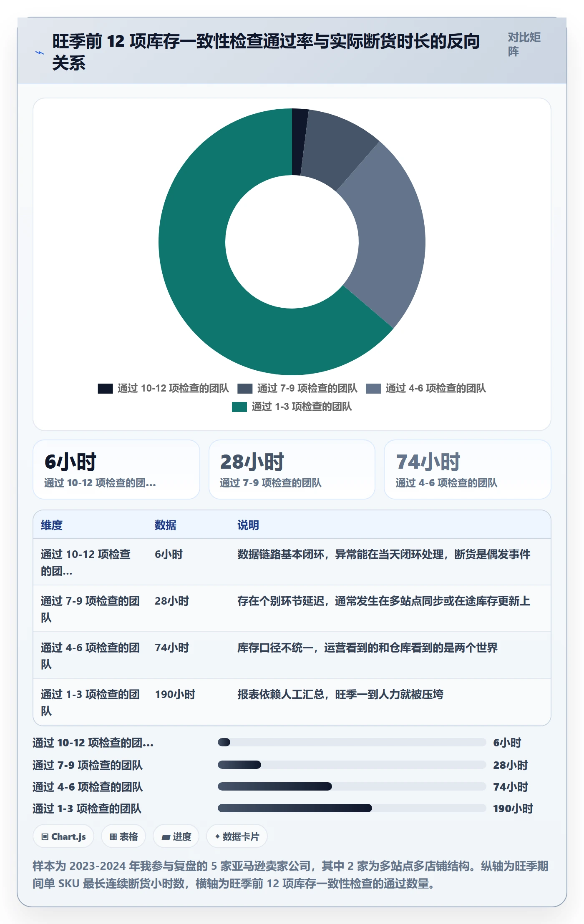This screenshot has height=924, width=584.
Task: Click the 表格 chip
Action: point(123,836)
